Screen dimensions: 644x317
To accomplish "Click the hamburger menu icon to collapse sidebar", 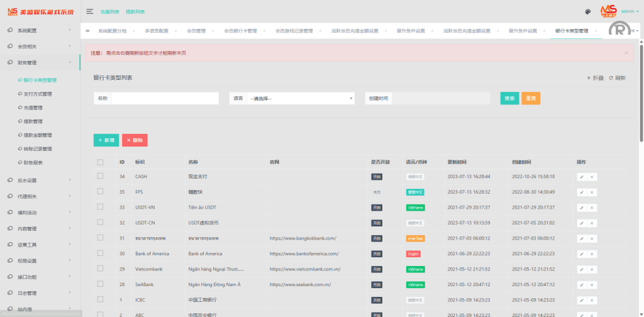I will (90, 11).
